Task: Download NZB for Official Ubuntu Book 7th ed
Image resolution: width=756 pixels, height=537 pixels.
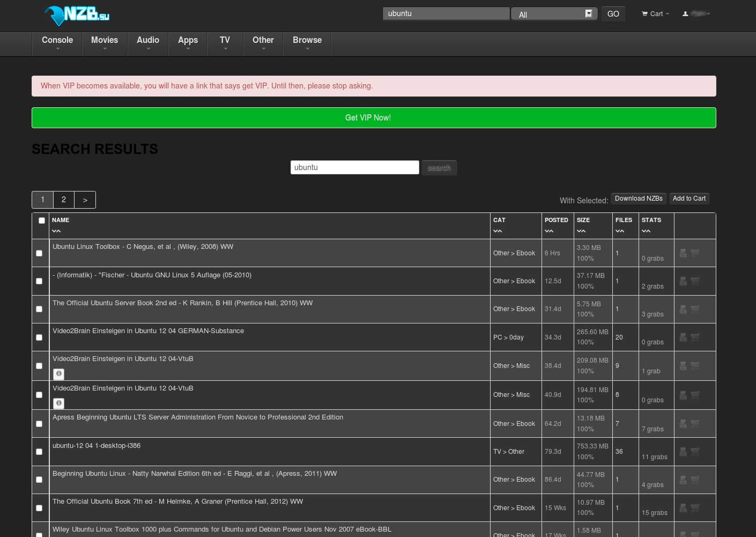Action: [x=683, y=508]
